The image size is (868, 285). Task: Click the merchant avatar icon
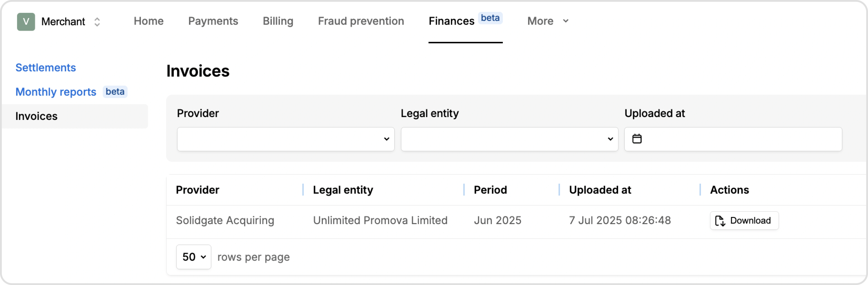point(26,22)
